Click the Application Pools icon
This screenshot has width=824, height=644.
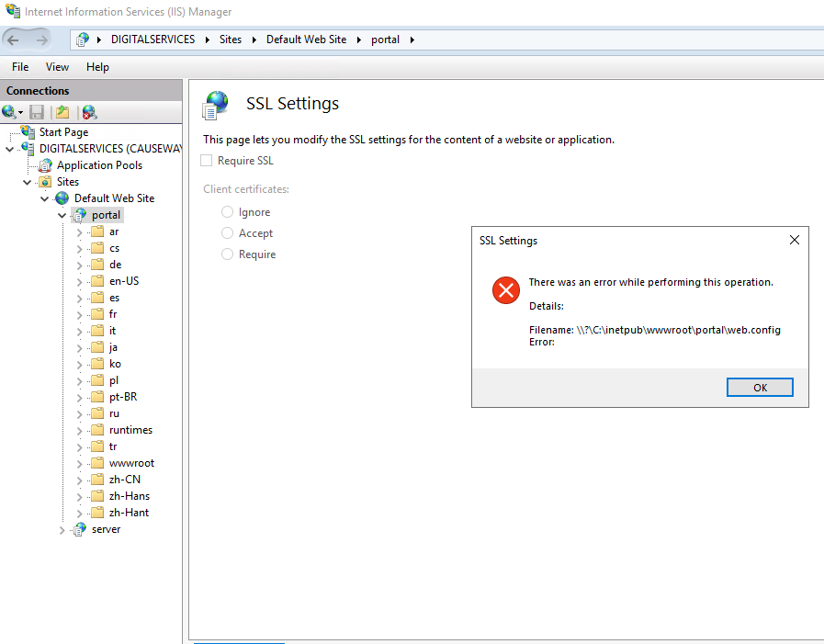click(46, 165)
